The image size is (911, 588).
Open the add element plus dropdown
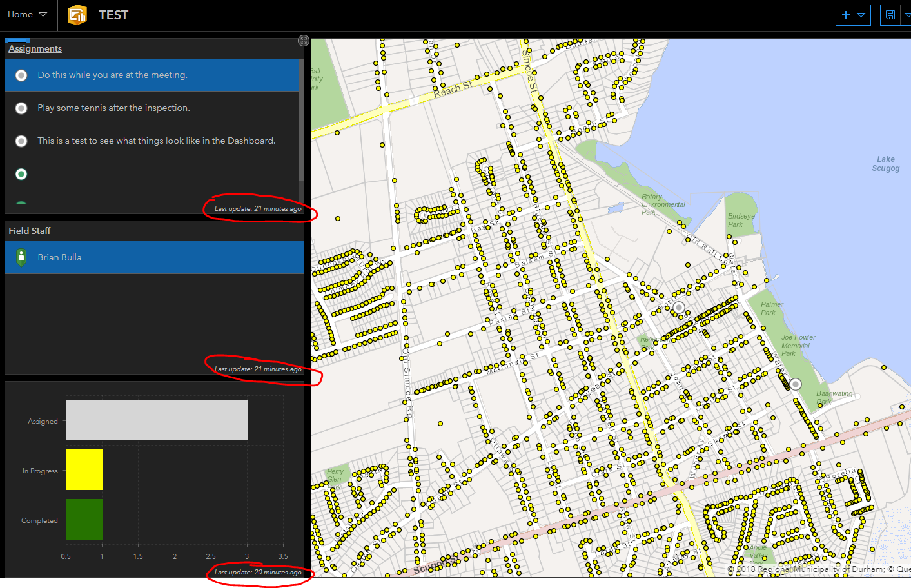pyautogui.click(x=853, y=15)
